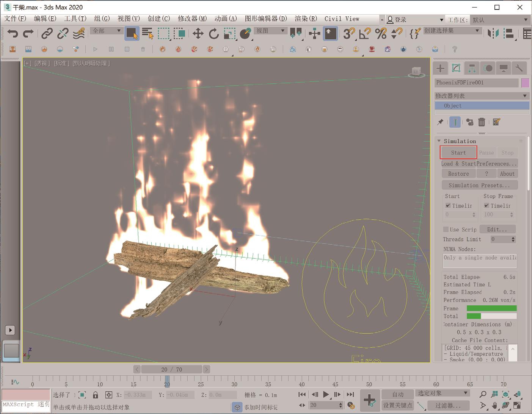The height and width of the screenshot is (414, 532).
Task: Toggle the Stop Frame Timeline checkbox
Action: (486, 206)
